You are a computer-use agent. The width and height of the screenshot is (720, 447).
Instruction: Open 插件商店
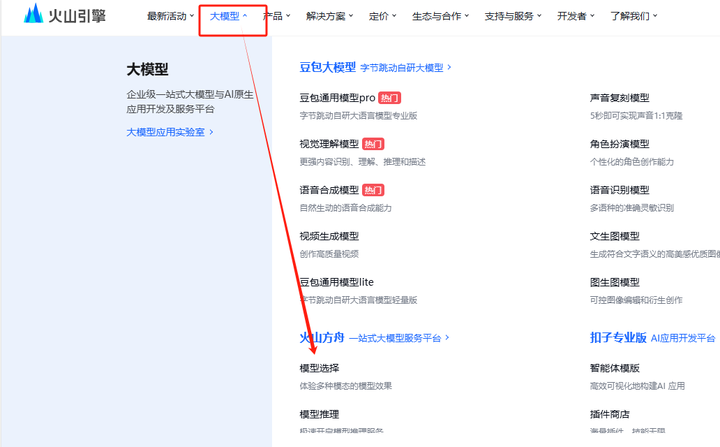[x=609, y=414]
